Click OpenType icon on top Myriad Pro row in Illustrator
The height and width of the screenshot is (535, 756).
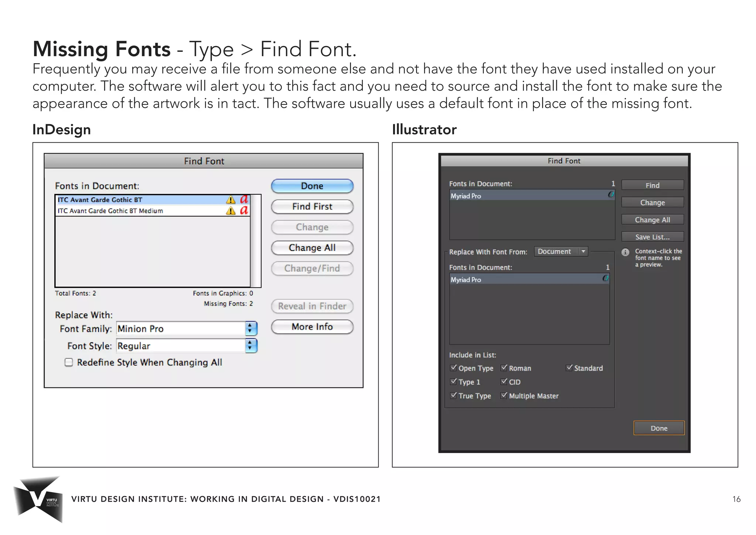pos(611,194)
